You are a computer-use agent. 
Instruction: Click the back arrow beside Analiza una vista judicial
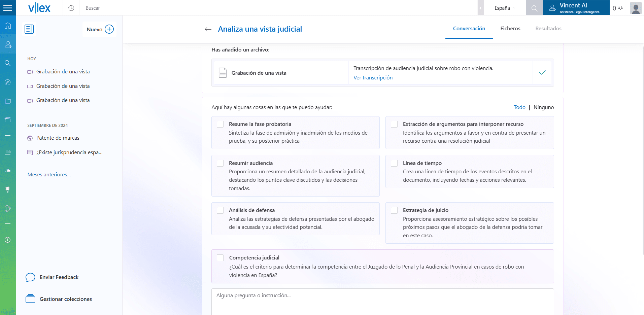(208, 29)
